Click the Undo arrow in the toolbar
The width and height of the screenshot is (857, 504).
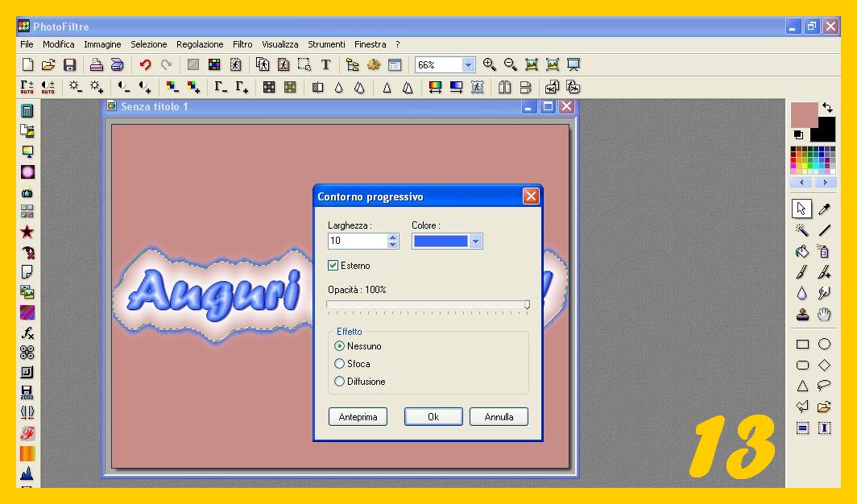pos(145,65)
